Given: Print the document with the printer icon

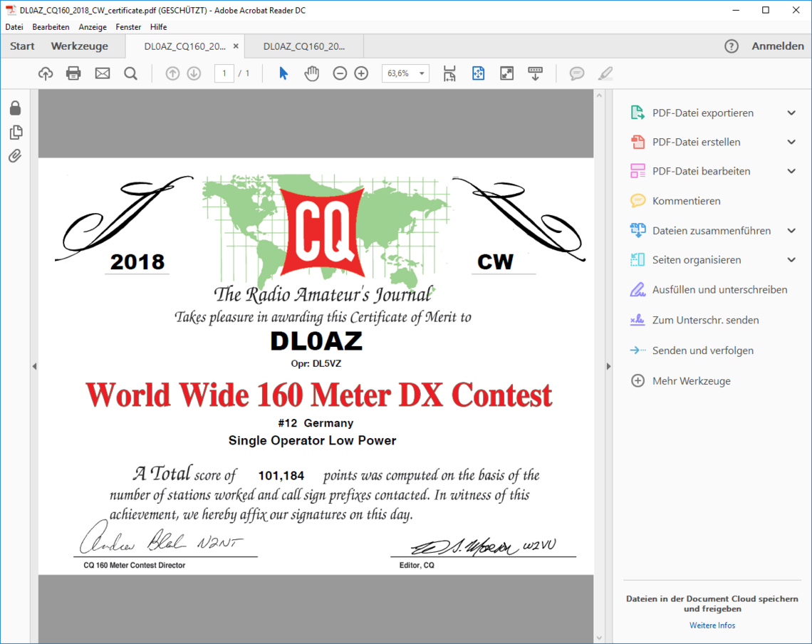Looking at the screenshot, I should tap(73, 73).
